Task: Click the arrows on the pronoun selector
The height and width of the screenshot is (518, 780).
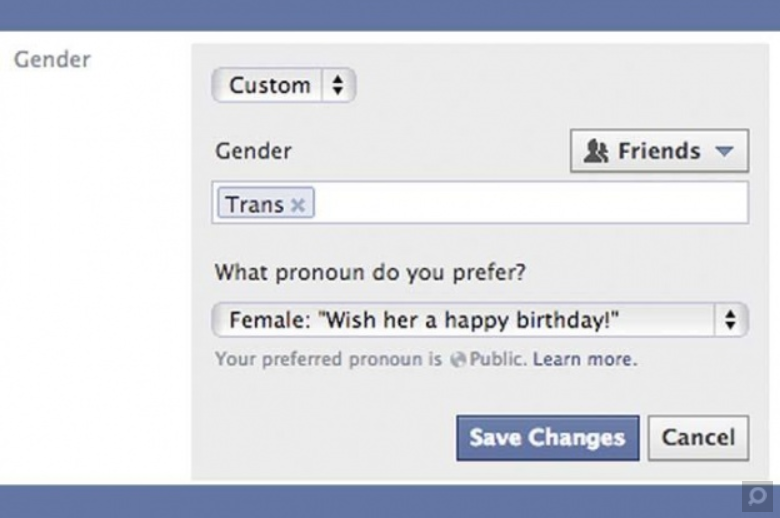Action: coord(730,321)
